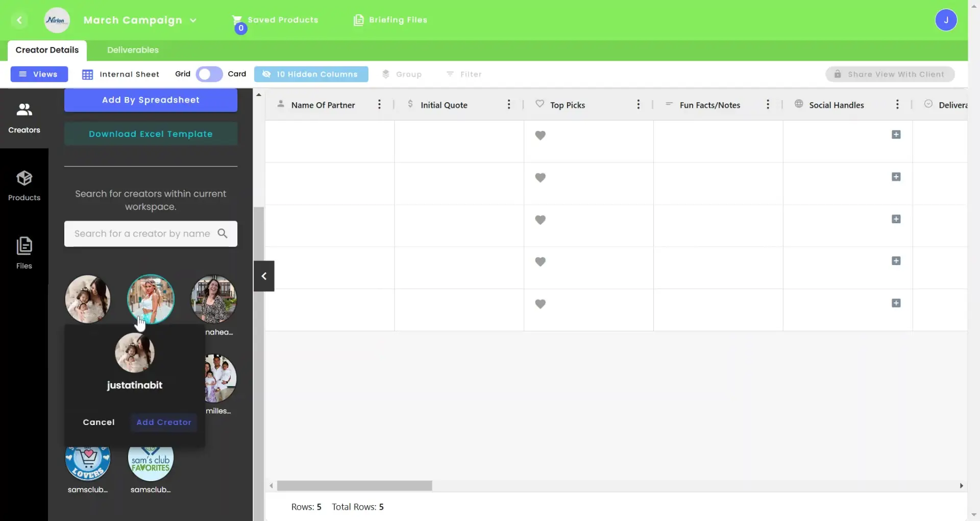Toggle the heart in the first Top Picks row

(x=541, y=135)
